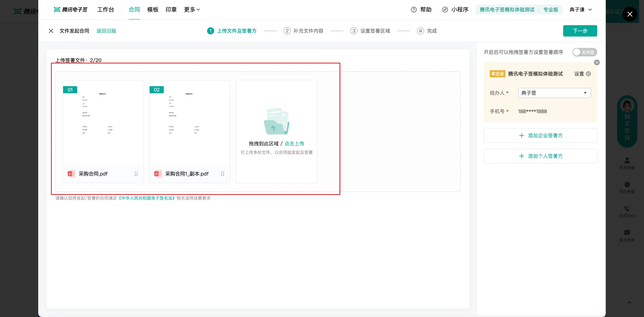Click the Tencent E-Sign logo
644x317 pixels.
[70, 10]
